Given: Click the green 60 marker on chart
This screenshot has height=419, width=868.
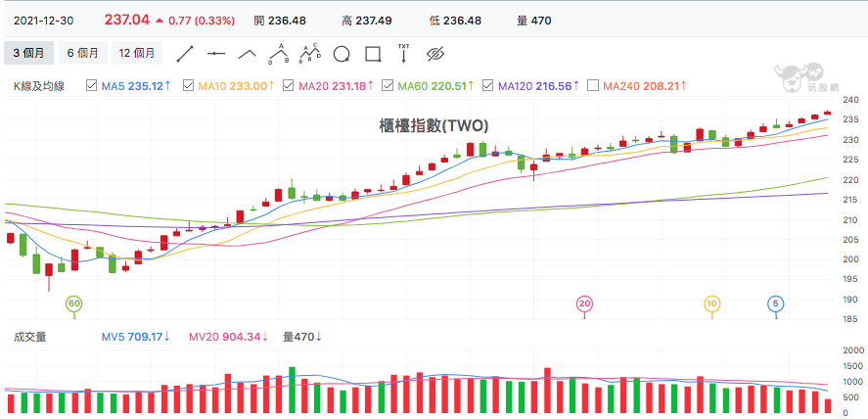Looking at the screenshot, I should pyautogui.click(x=74, y=303).
